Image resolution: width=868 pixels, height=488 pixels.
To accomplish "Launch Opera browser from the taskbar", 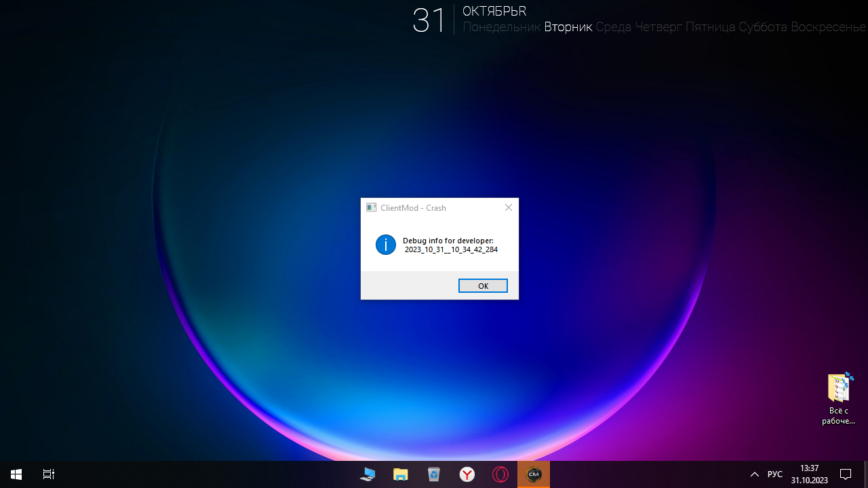I will [x=500, y=474].
